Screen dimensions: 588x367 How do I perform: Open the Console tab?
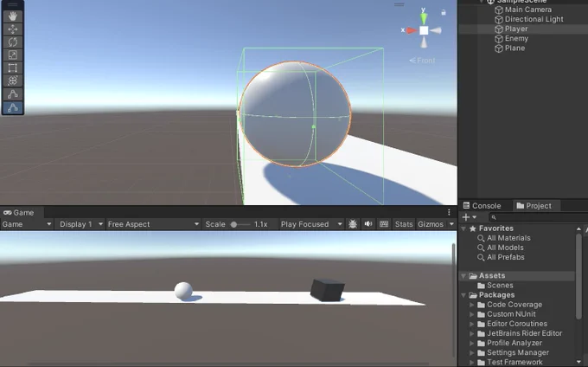(x=482, y=206)
